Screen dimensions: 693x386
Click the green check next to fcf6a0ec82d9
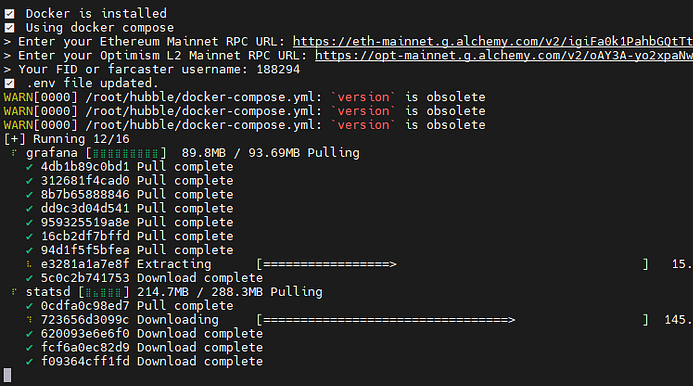click(30, 348)
